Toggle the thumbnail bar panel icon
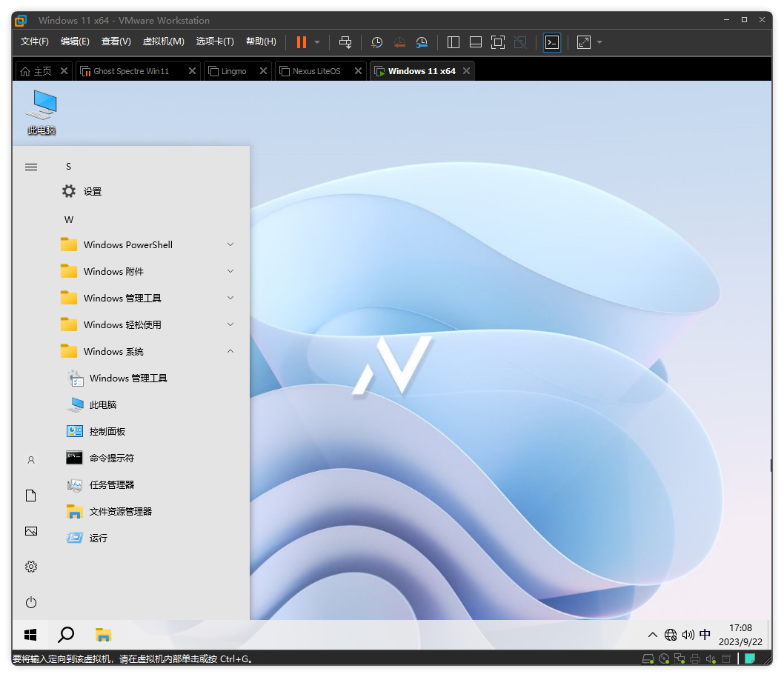Image resolution: width=784 pixels, height=677 pixels. click(476, 42)
